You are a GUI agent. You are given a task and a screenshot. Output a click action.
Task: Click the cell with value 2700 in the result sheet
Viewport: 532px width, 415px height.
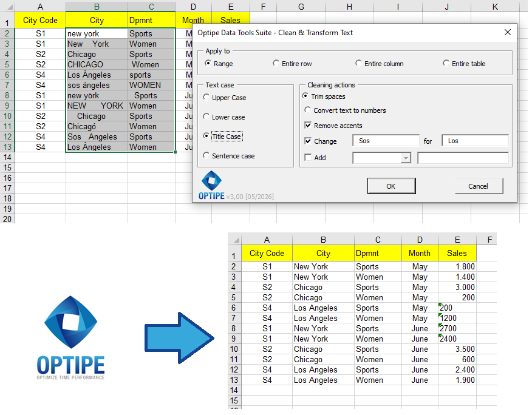point(457,329)
